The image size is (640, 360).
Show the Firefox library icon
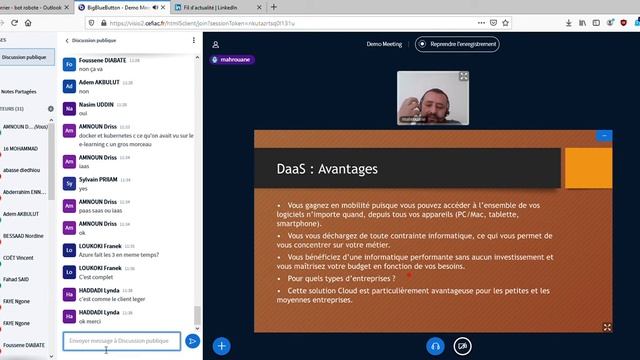click(x=582, y=23)
